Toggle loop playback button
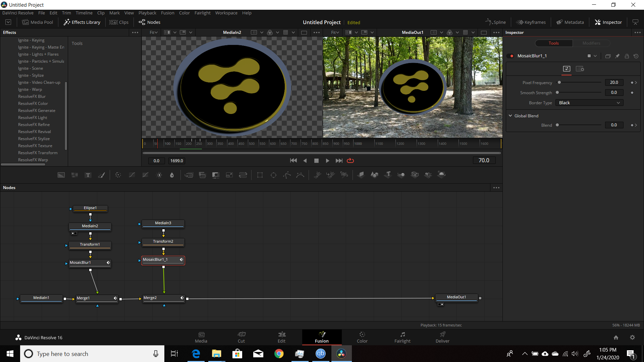This screenshot has width=644, height=362. coord(350,161)
